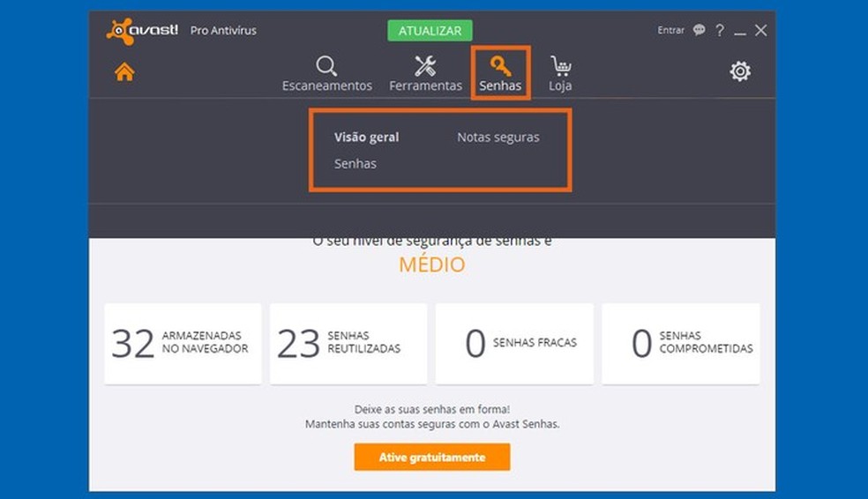Click 'Deixe as suas senhas em forma!' text
868x499 pixels.
click(x=432, y=409)
